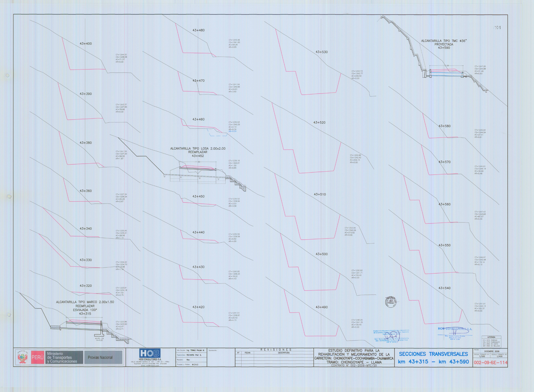Screen dimensions: 534x392
Task: Click the AC=256.73 cut area value
Action: tap(355, 160)
